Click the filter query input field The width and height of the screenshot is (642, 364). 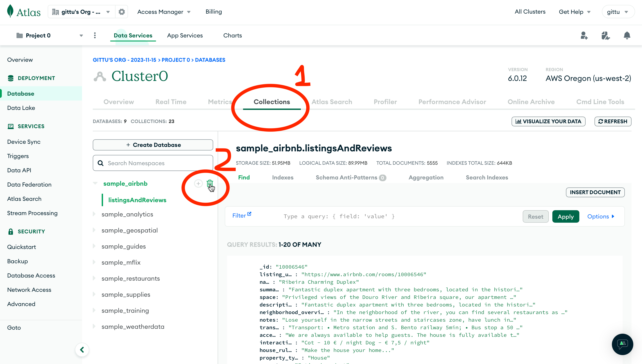(400, 216)
